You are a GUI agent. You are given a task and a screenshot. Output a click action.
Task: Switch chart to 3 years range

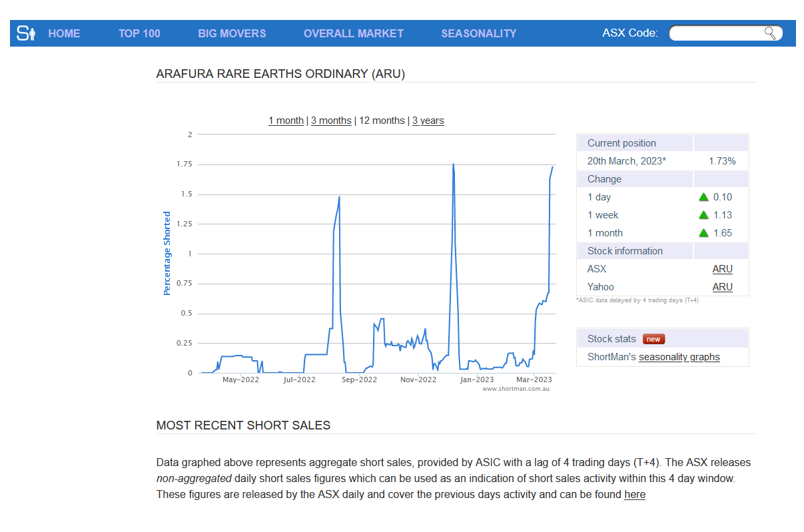428,121
